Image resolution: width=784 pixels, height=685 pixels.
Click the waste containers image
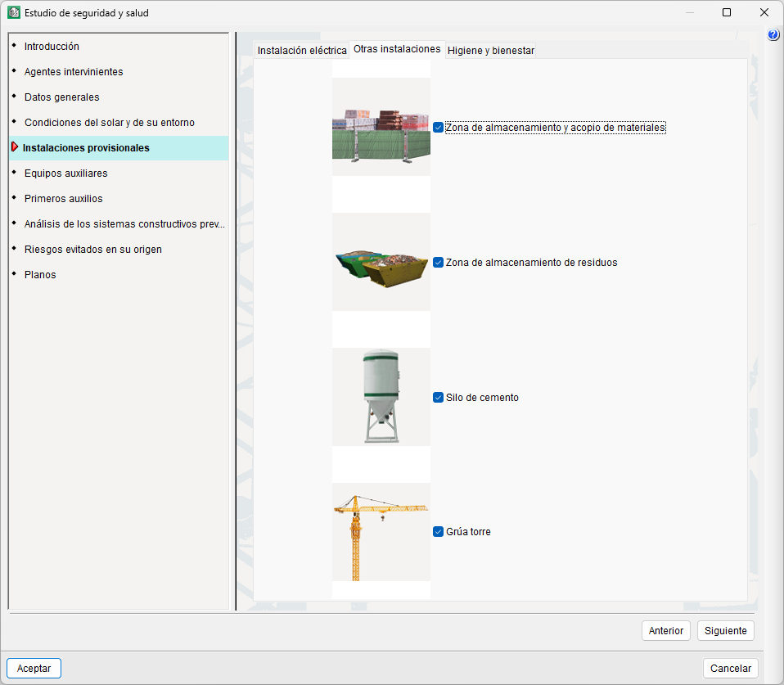(381, 262)
